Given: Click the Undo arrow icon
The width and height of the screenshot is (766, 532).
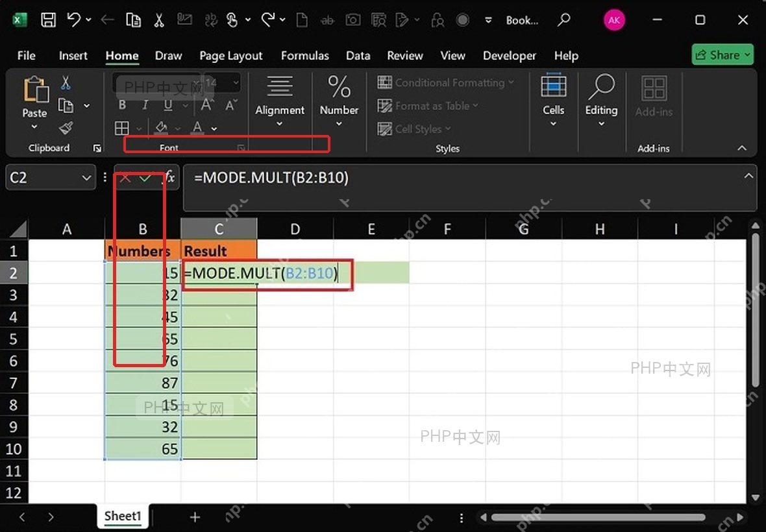Looking at the screenshot, I should pos(73,19).
